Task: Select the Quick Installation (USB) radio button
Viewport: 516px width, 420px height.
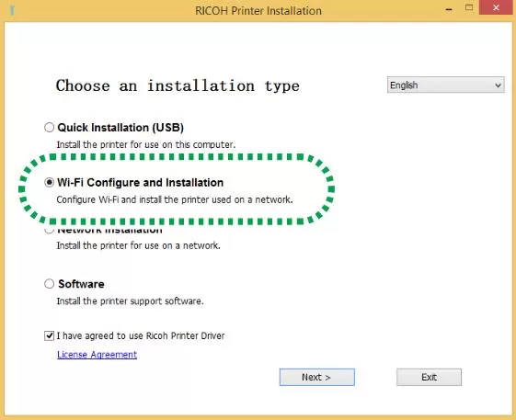Action: 49,127
